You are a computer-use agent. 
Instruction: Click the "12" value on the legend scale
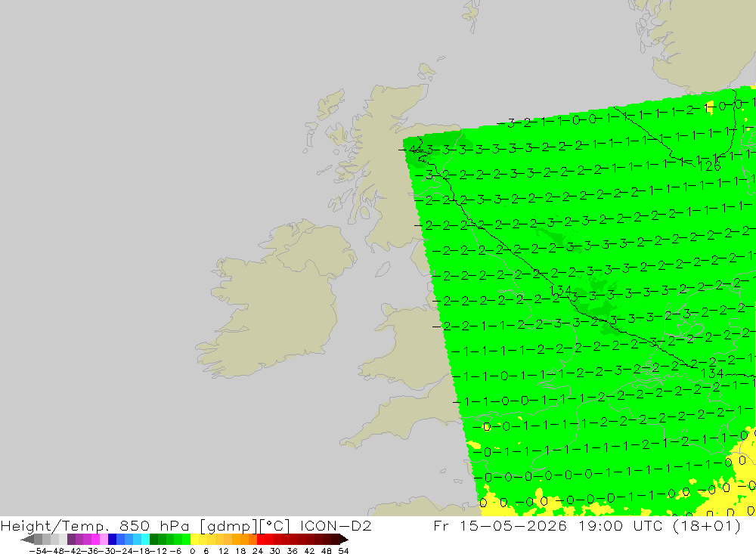coord(223,551)
